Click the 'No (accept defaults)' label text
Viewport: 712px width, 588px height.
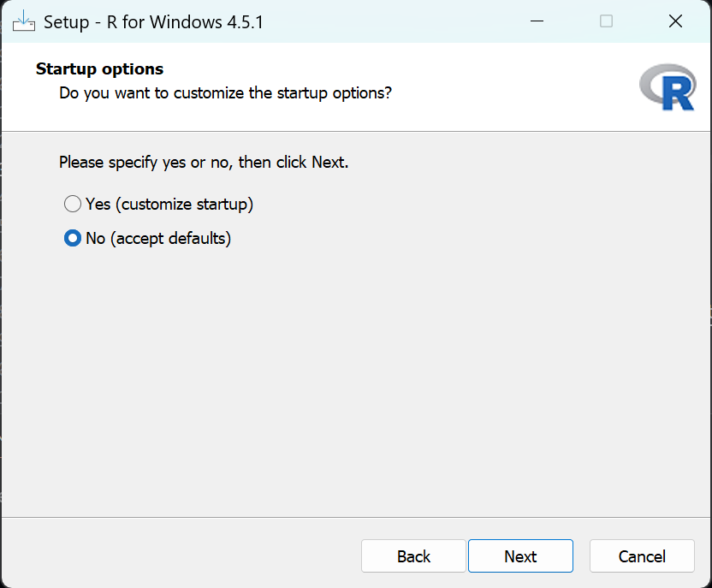[158, 239]
